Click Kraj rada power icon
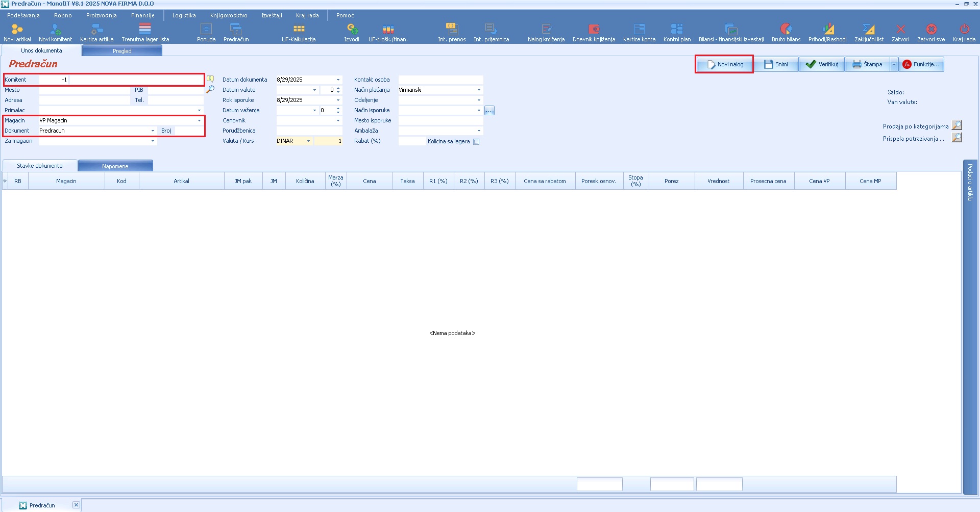980x512 pixels. pos(964,32)
